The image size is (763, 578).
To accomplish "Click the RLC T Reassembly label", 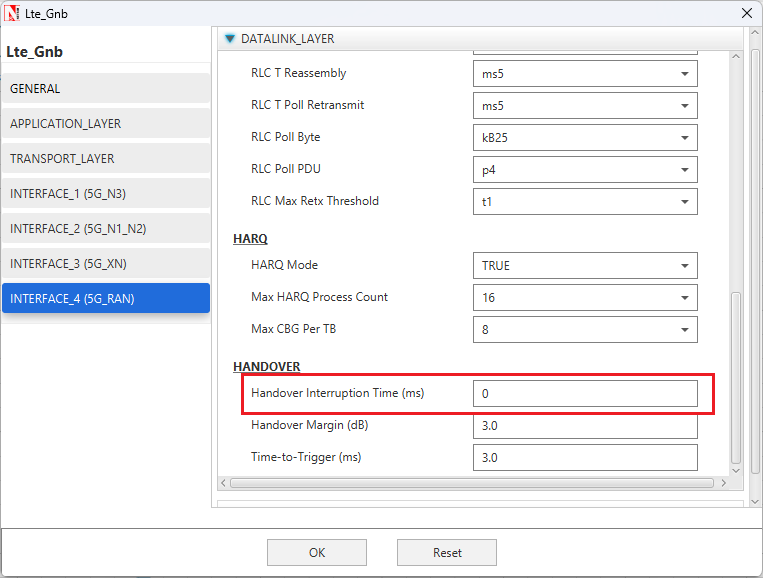I will [298, 73].
